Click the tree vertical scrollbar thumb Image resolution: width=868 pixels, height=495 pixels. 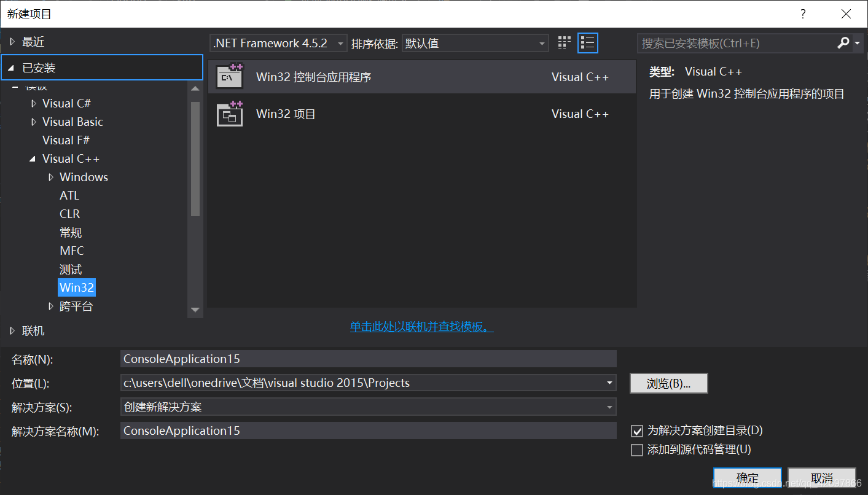click(195, 158)
